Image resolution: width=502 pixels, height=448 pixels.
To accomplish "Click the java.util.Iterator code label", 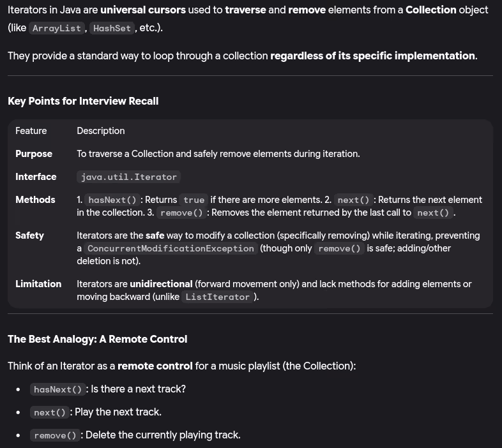I will pyautogui.click(x=129, y=177).
